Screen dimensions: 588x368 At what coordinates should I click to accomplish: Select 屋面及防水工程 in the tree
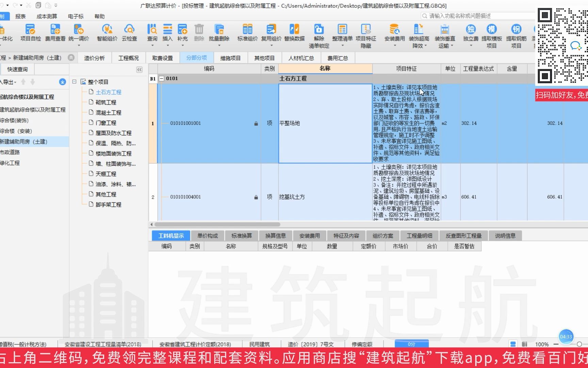click(x=113, y=133)
